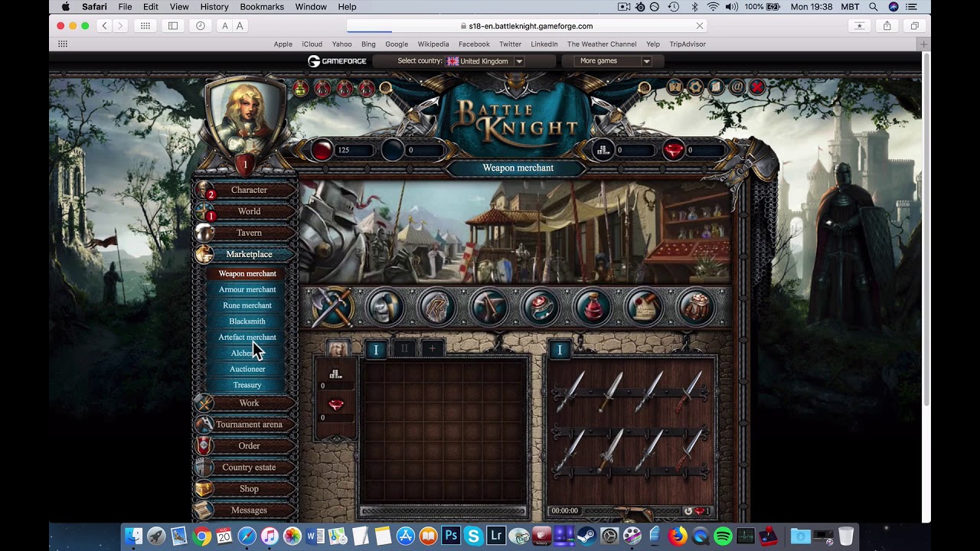The width and height of the screenshot is (980, 551).
Task: Open Photoshop from the Dock
Action: (450, 536)
